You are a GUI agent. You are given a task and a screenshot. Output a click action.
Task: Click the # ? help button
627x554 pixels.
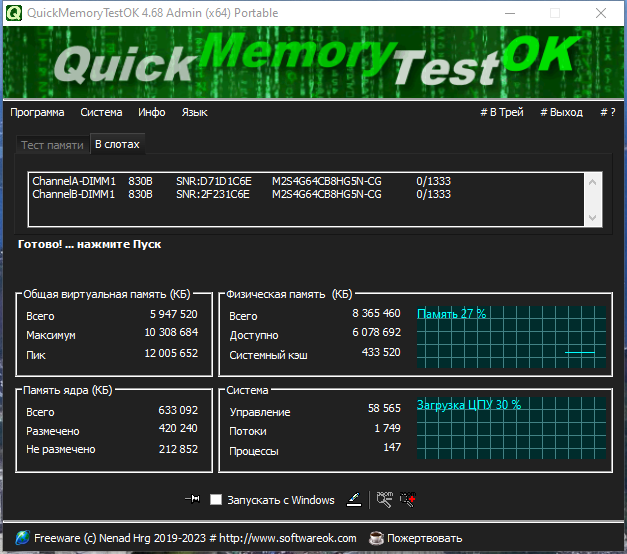point(608,112)
